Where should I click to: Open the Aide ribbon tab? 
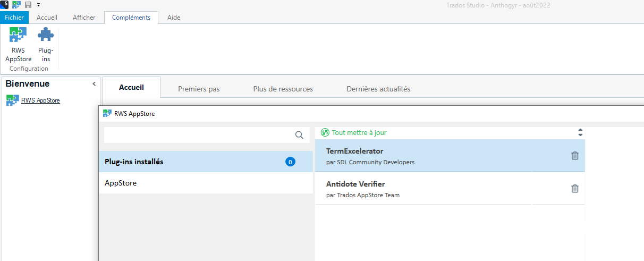pyautogui.click(x=174, y=18)
